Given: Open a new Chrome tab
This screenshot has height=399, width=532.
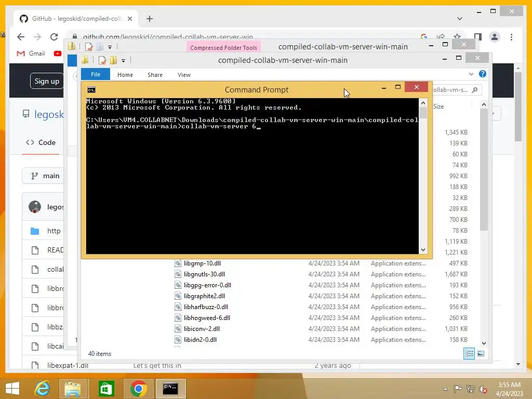Looking at the screenshot, I should coord(150,19).
